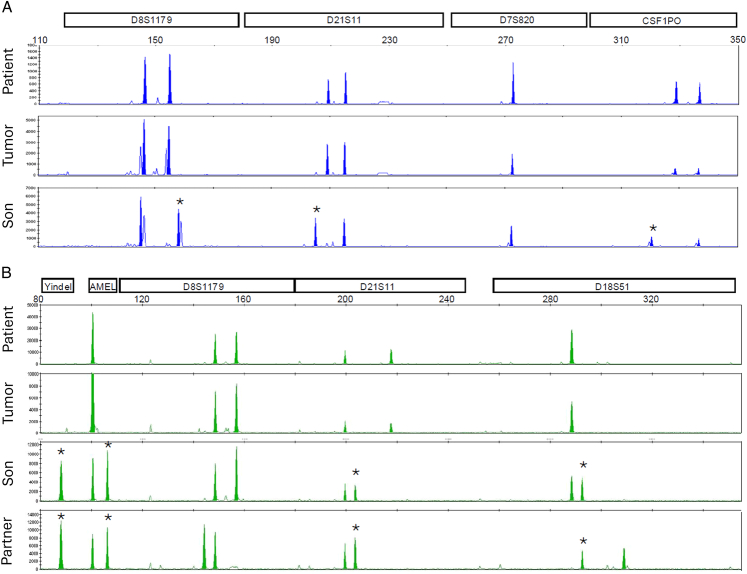Click the asterisk over Son's D18S51 peak
This screenshot has width=747, height=574.
coord(583,466)
